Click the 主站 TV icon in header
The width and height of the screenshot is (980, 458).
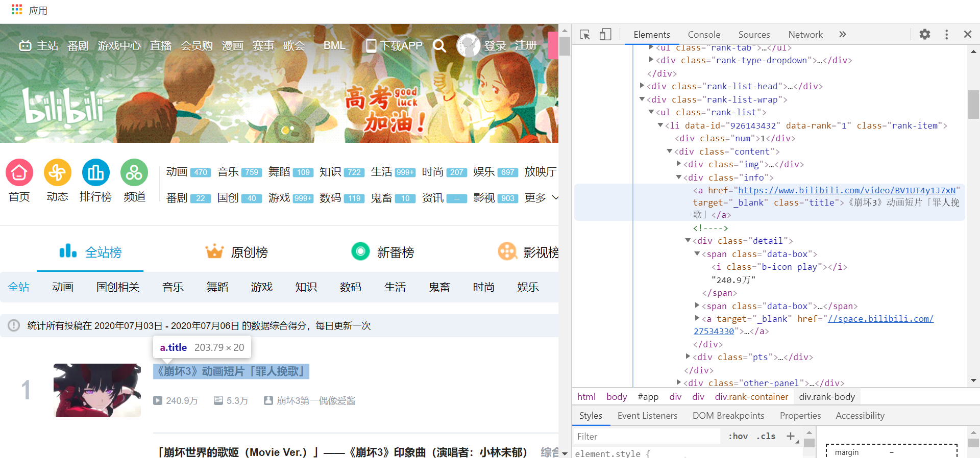[25, 46]
